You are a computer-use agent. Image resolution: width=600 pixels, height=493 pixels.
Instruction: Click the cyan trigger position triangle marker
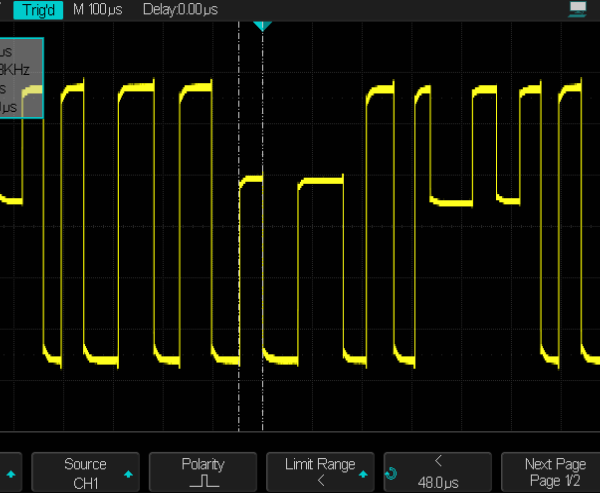[262, 24]
